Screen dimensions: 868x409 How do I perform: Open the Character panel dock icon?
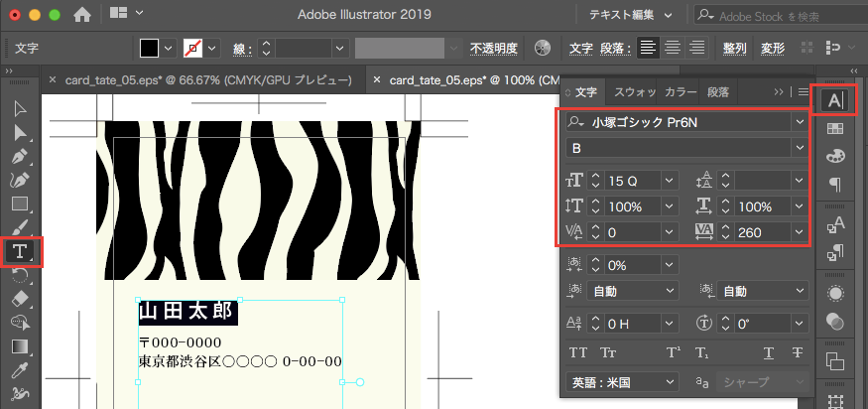tap(835, 100)
